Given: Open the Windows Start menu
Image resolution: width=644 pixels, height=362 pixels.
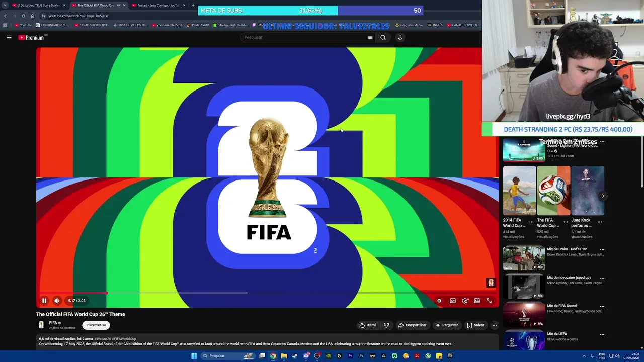Looking at the screenshot, I should 194,356.
